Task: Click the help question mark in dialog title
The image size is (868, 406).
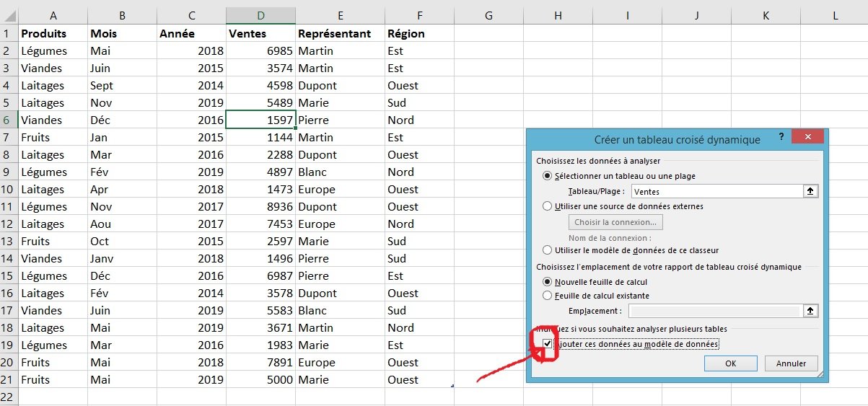Action: (781, 136)
